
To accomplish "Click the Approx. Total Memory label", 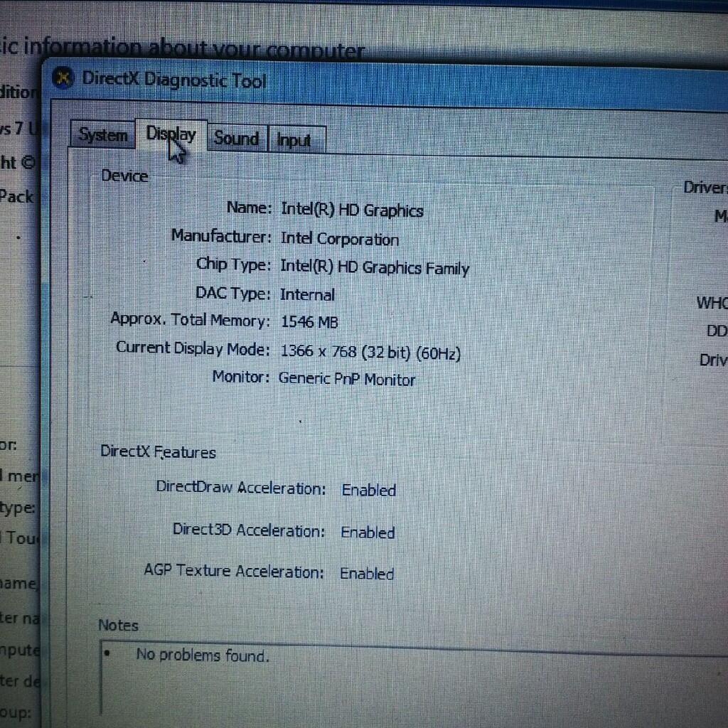I will 190,320.
